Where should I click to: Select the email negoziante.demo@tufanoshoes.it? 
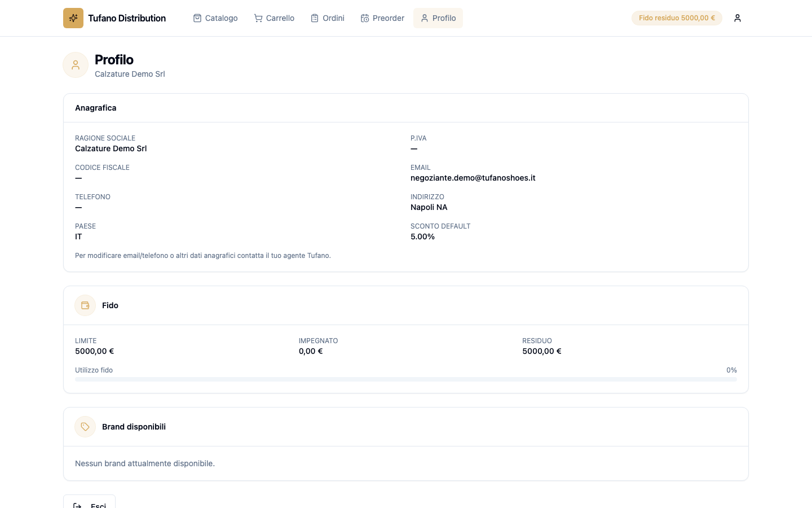[x=473, y=178]
